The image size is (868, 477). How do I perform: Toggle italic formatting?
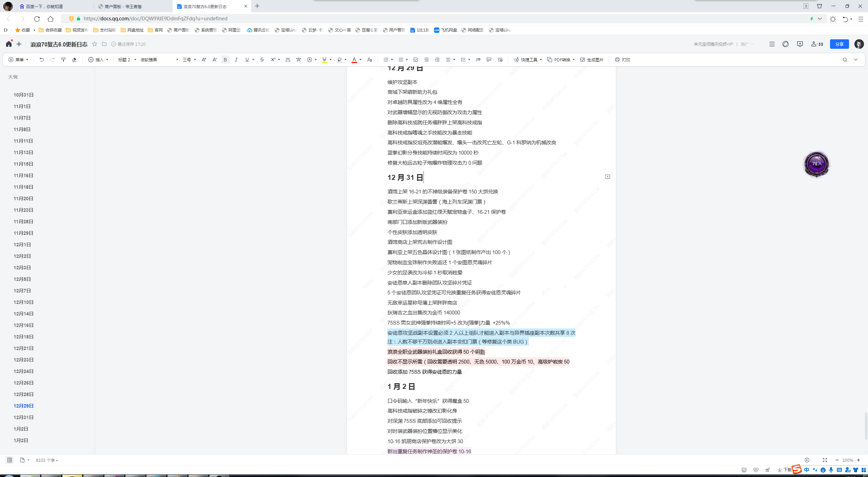pos(236,60)
